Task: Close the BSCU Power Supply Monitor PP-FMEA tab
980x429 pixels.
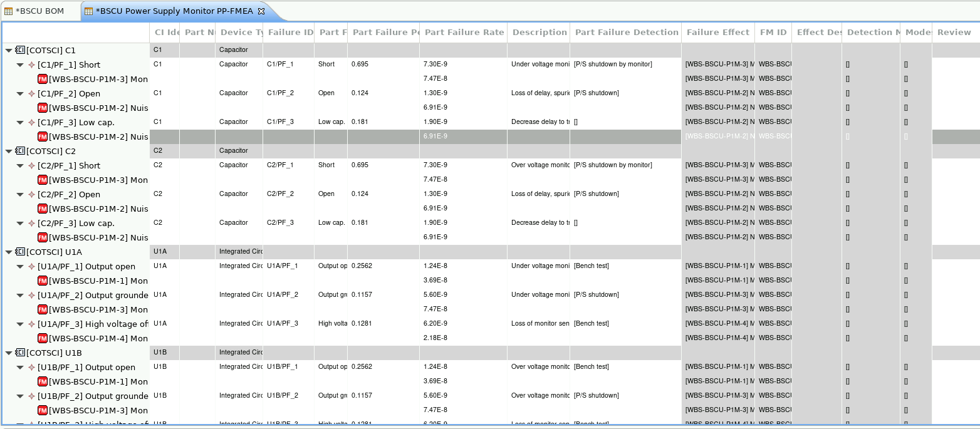Action: pyautogui.click(x=261, y=11)
